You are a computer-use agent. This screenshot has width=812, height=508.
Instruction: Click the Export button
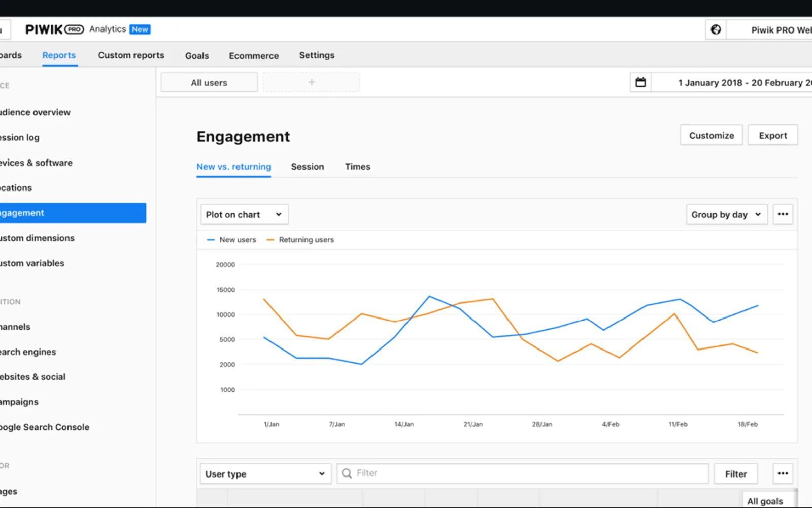pyautogui.click(x=773, y=135)
